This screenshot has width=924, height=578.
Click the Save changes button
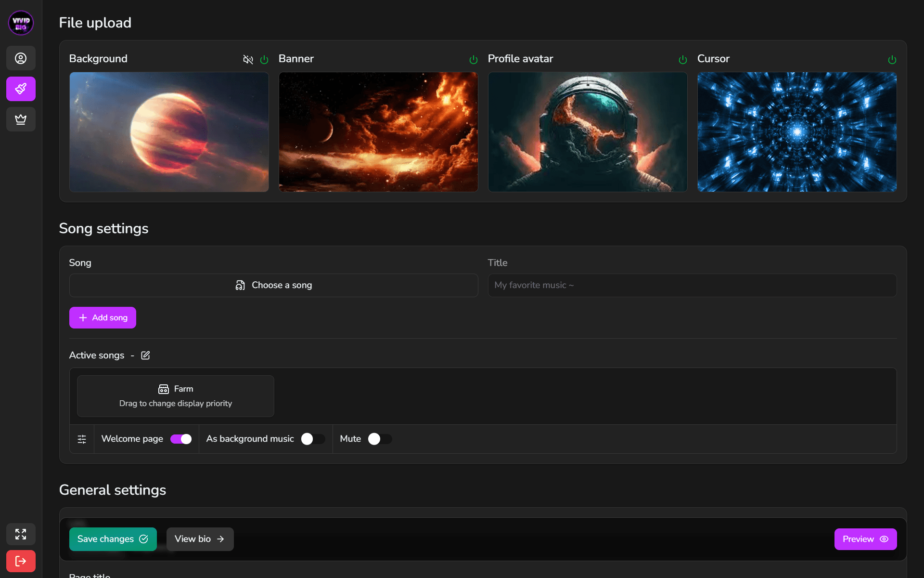pyautogui.click(x=113, y=539)
